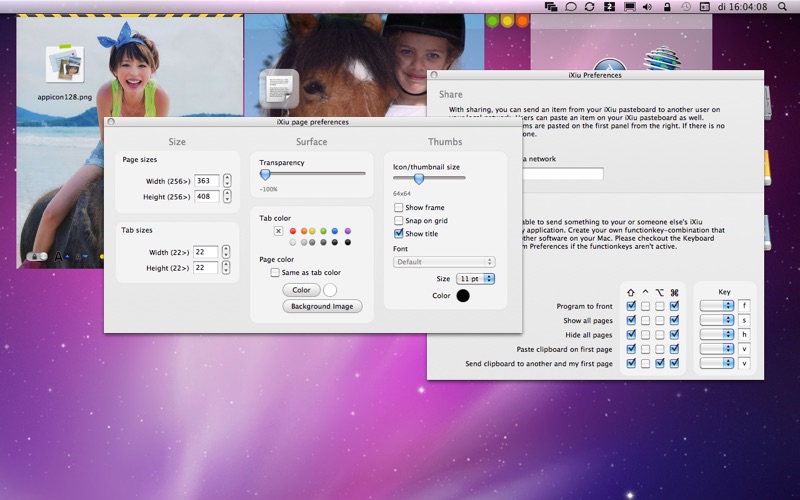Enable Snap on grid option
The width and height of the screenshot is (800, 500).
pyautogui.click(x=399, y=220)
